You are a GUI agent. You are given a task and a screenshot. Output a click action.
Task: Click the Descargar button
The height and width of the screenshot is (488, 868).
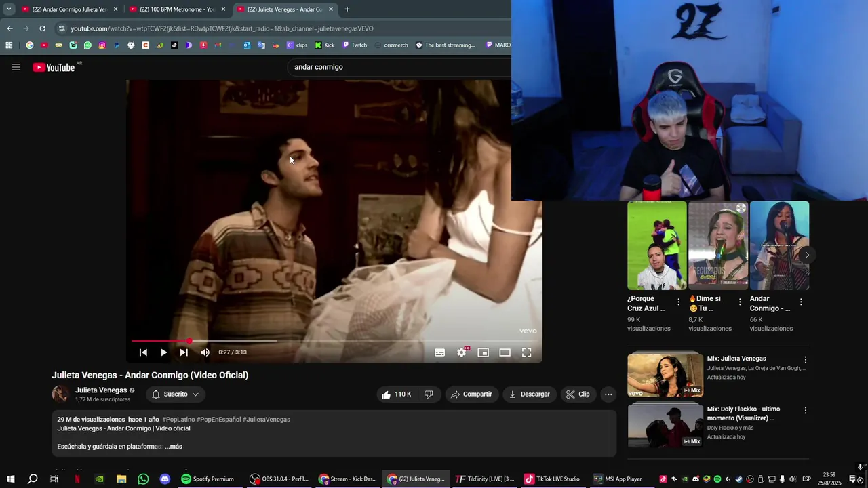pyautogui.click(x=530, y=394)
